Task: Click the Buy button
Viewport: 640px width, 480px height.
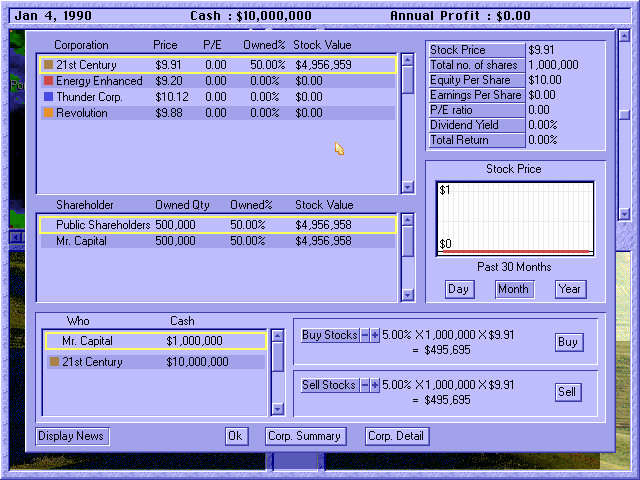Action: pos(569,342)
